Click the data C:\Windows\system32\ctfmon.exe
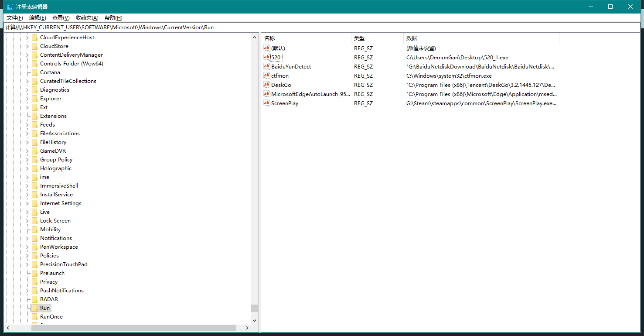Screen dimensions: 644x336 click(449, 76)
